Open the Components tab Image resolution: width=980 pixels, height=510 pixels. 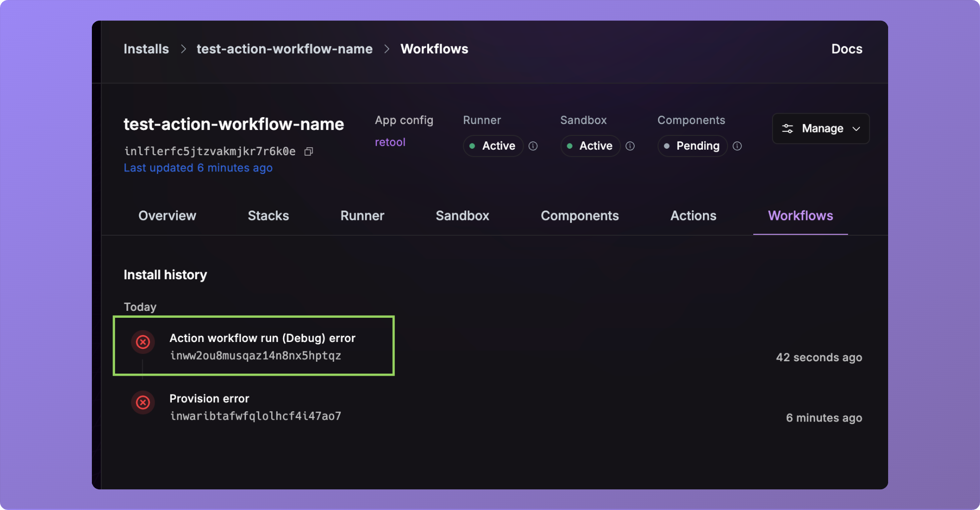tap(579, 215)
